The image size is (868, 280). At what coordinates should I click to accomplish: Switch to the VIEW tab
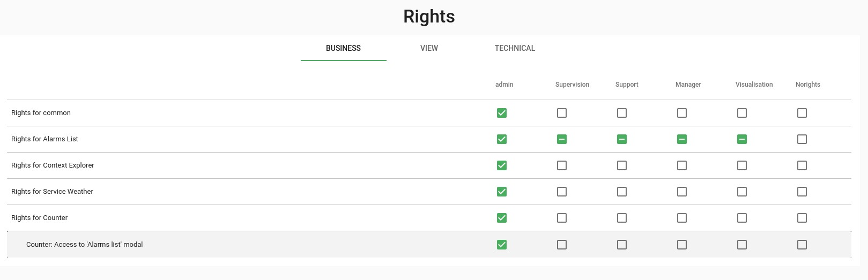click(x=429, y=48)
